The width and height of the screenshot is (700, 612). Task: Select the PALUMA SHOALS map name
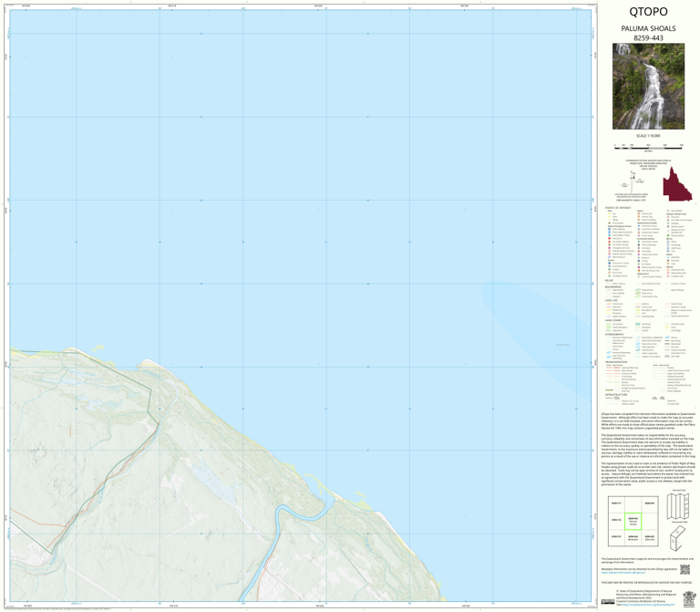(x=648, y=28)
